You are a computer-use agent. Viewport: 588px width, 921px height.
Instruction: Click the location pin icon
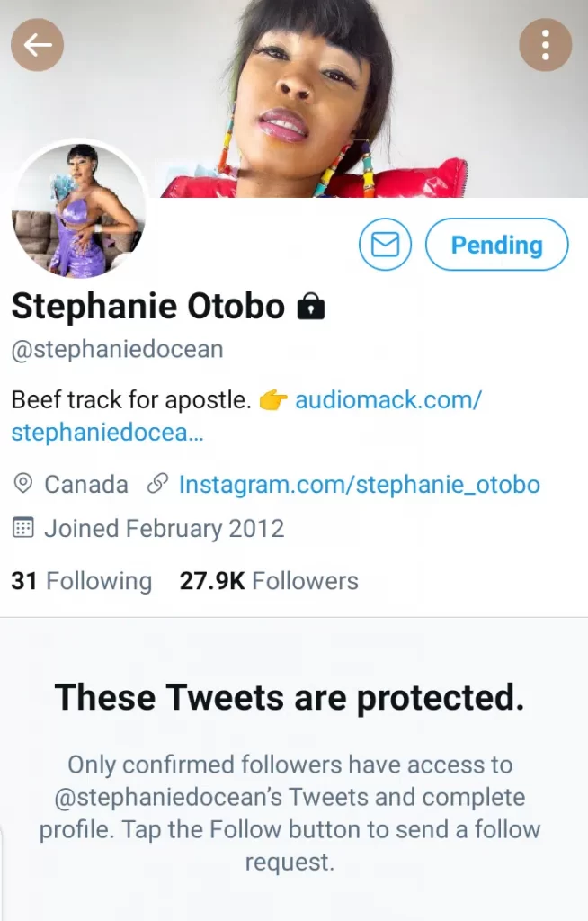(23, 484)
